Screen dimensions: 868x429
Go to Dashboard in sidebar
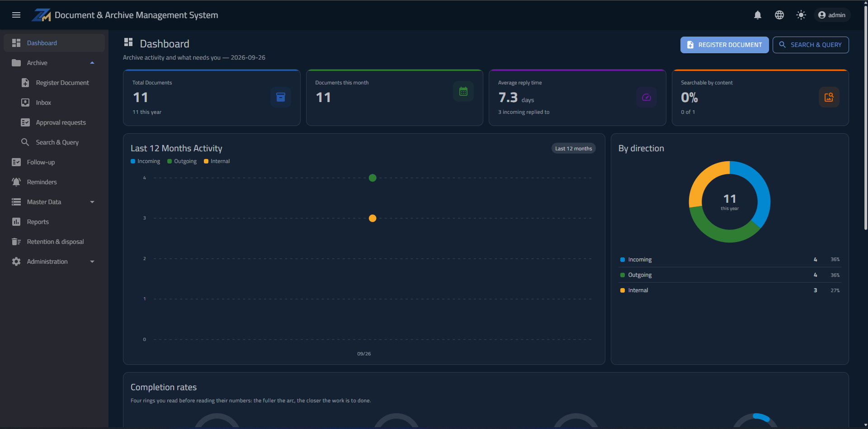(x=54, y=43)
